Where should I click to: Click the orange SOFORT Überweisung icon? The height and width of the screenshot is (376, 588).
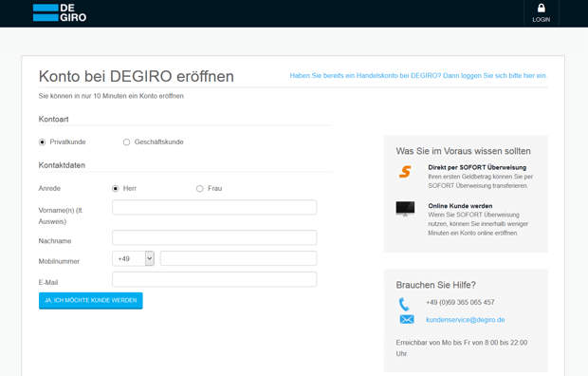point(405,172)
